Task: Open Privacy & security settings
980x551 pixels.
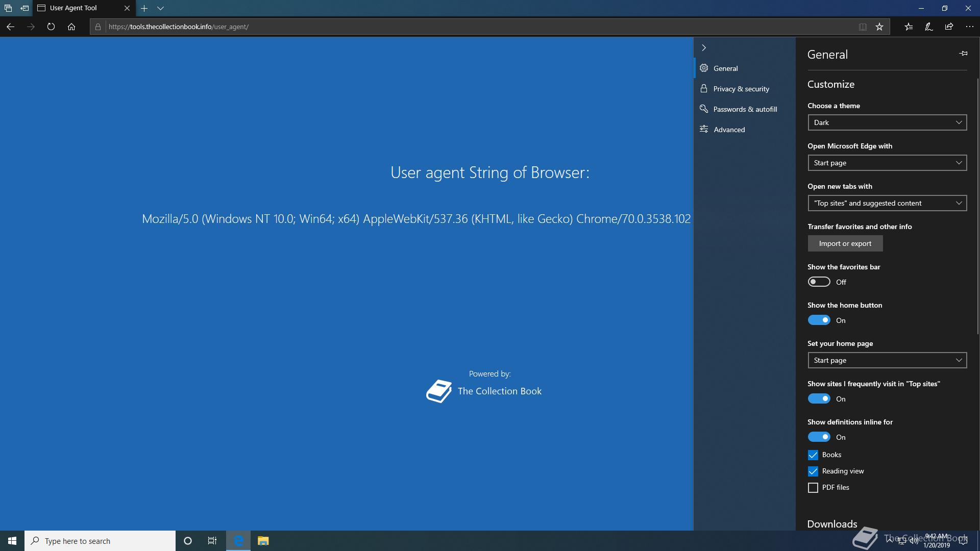Action: click(x=745, y=89)
